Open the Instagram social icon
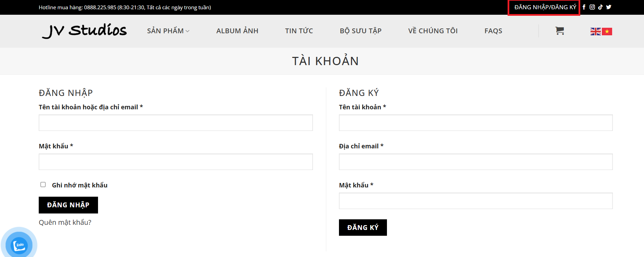The width and height of the screenshot is (644, 257). tap(592, 7)
